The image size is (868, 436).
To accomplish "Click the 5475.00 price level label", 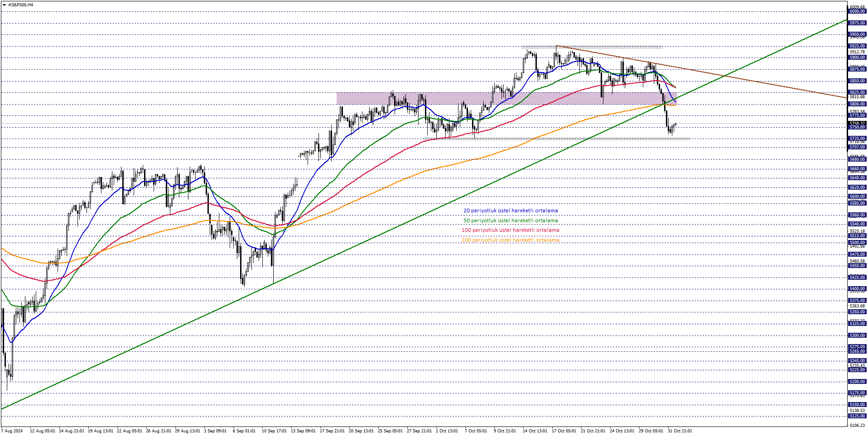I will [x=857, y=254].
